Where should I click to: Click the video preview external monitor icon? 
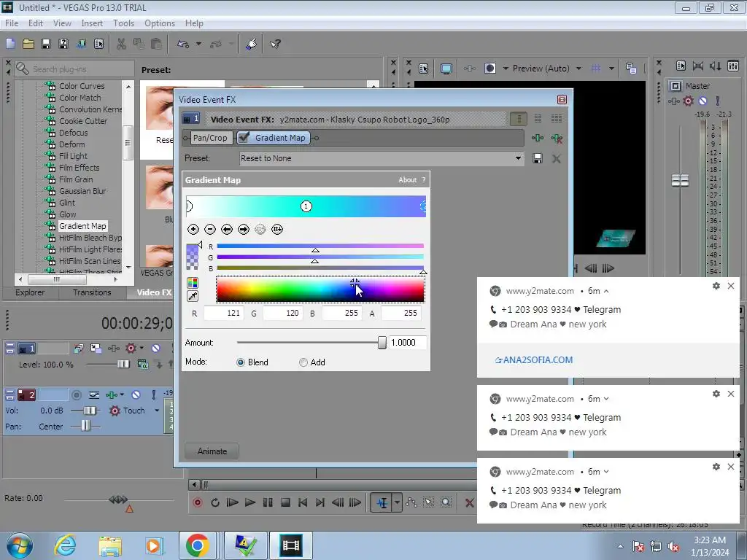tap(446, 69)
